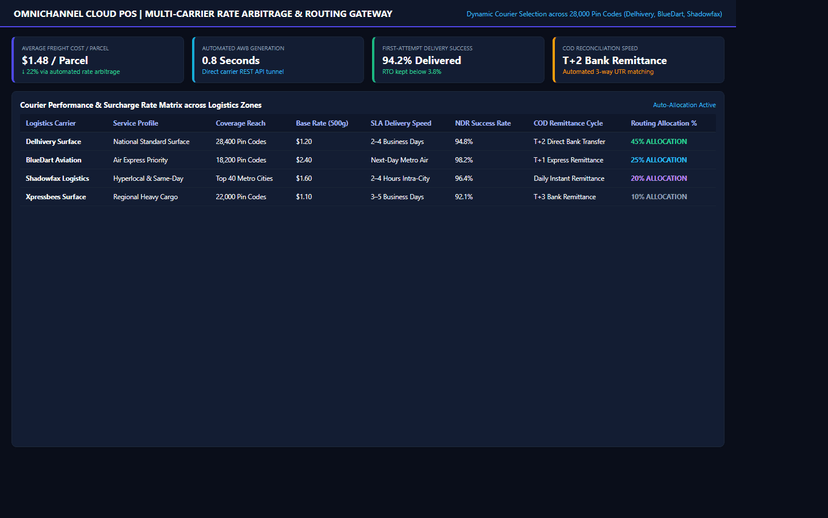
Task: Click the Dynamic Courier Selection header subtitle
Action: point(594,14)
